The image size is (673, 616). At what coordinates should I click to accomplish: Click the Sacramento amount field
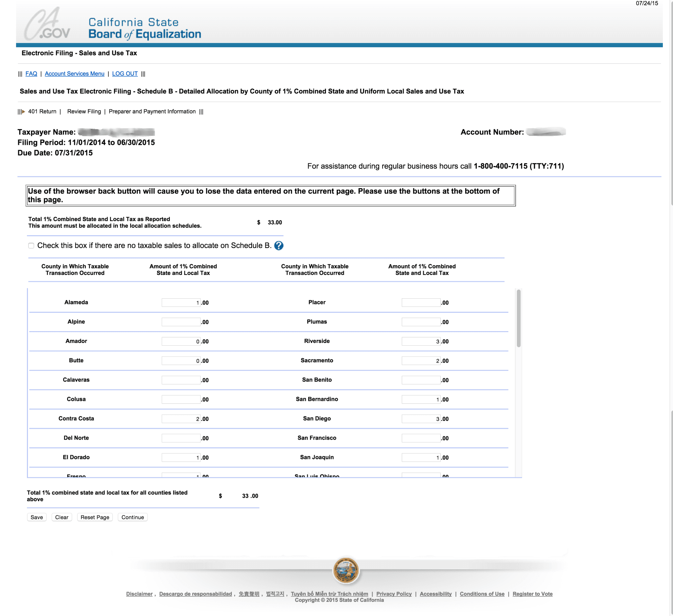point(421,361)
